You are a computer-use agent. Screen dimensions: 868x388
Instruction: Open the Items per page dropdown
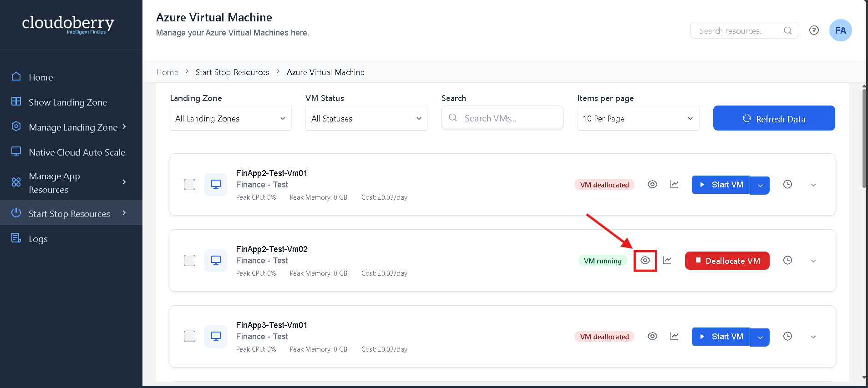click(638, 118)
